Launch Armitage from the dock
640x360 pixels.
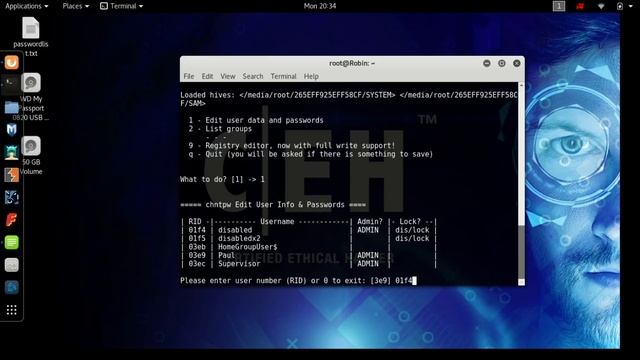pos(11,153)
